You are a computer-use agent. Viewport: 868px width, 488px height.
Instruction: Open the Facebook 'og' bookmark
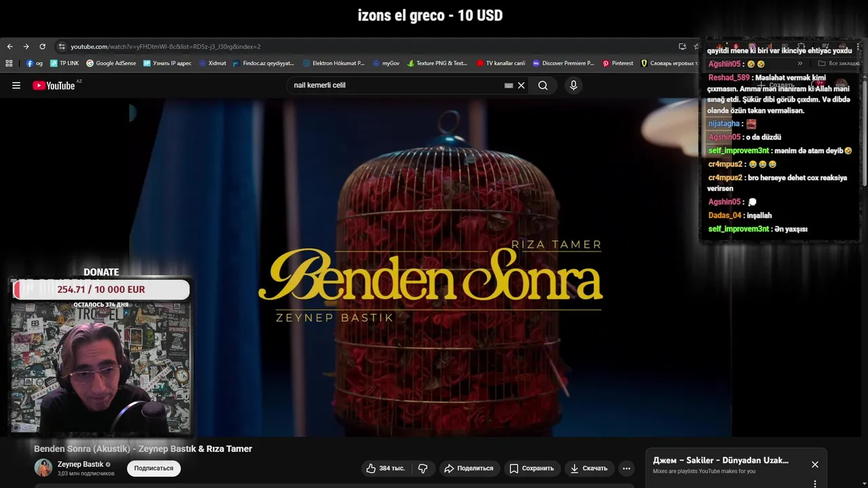(35, 63)
